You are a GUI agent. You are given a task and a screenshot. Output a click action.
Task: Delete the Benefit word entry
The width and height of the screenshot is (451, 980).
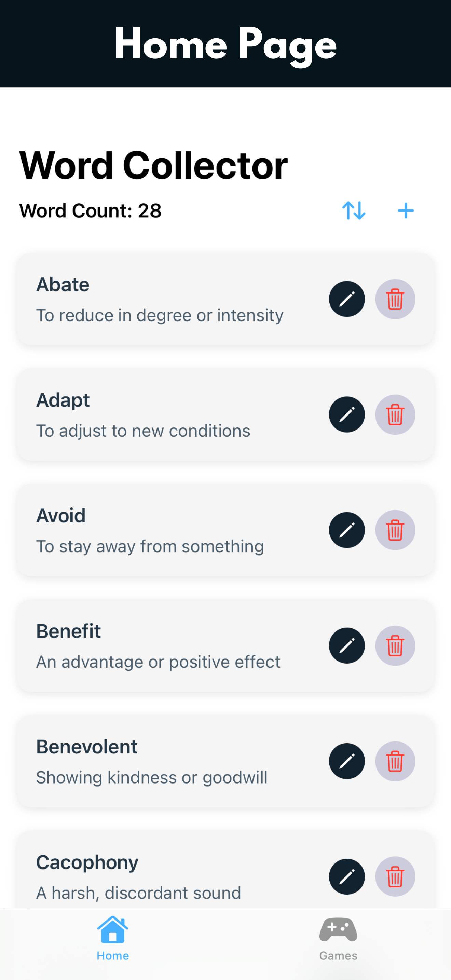(x=395, y=645)
